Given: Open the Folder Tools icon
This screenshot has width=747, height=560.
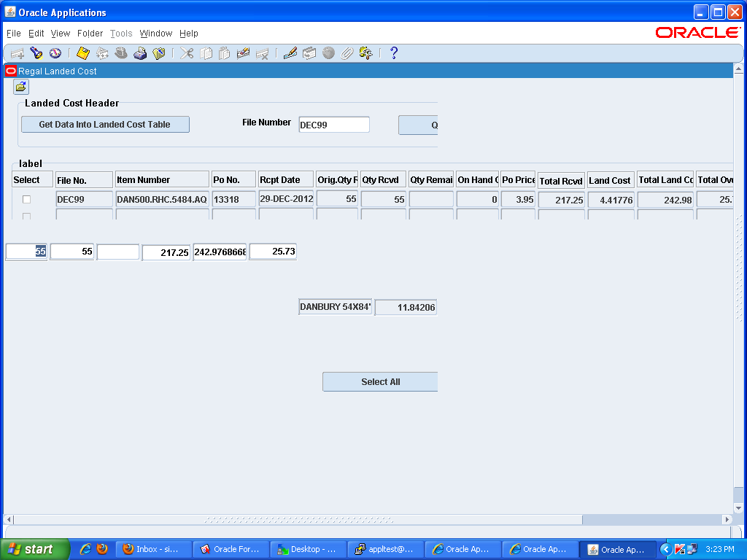Looking at the screenshot, I should point(366,53).
